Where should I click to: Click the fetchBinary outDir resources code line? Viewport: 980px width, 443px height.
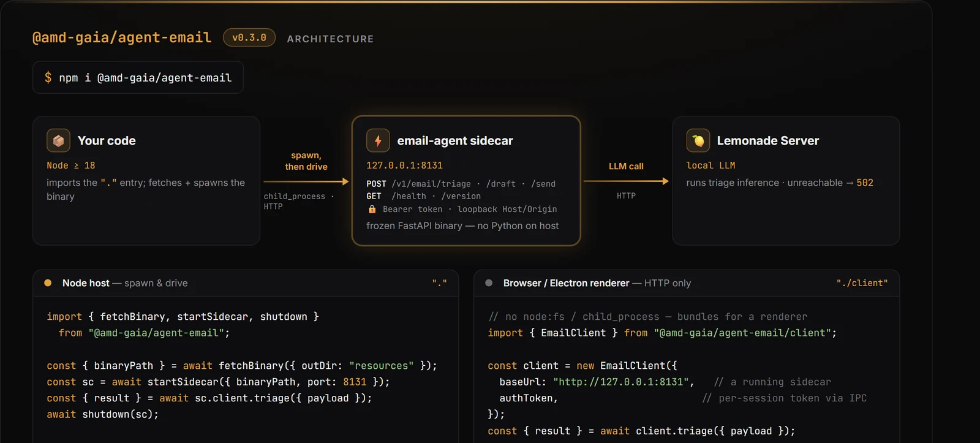[x=242, y=366]
